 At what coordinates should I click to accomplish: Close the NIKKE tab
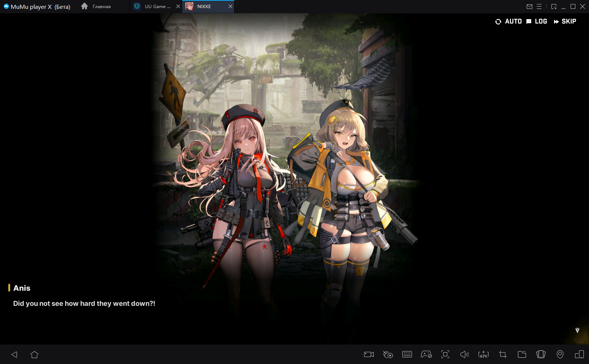[x=230, y=7]
